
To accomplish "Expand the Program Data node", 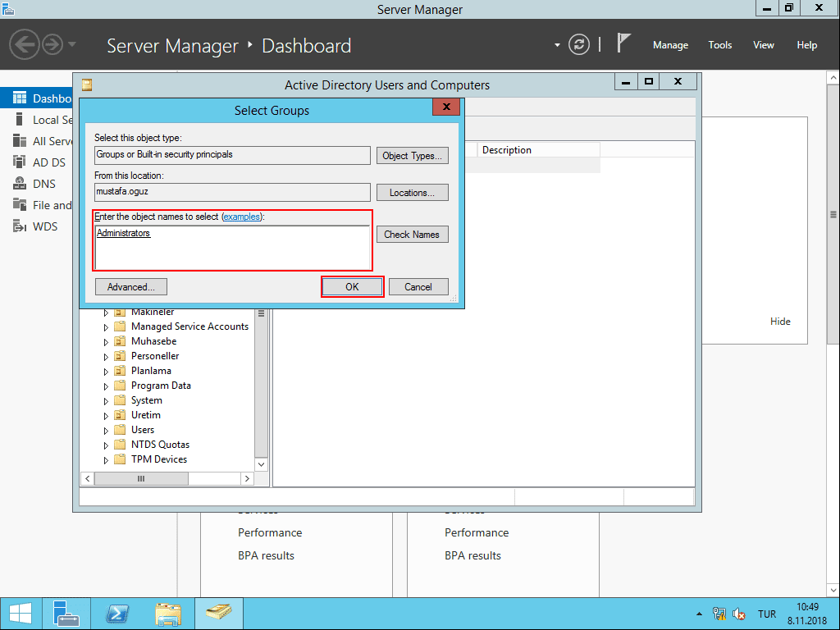I will point(106,386).
